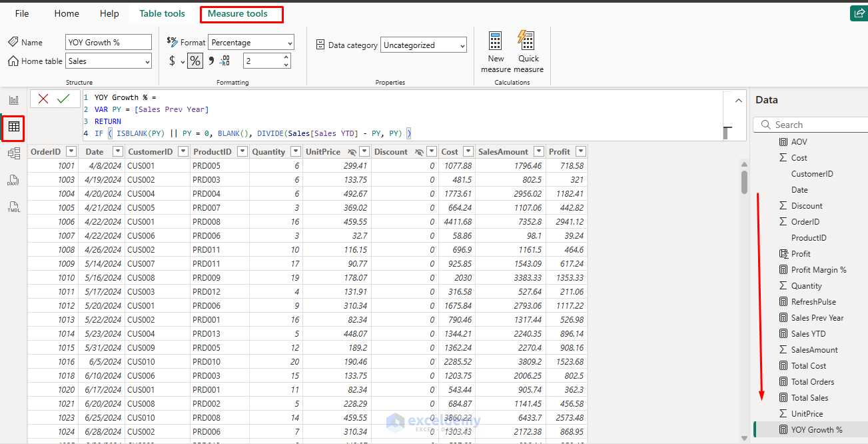Viewport: 868px width, 444px height.
Task: Select the UnitPrice field in Data pane
Action: click(801, 413)
